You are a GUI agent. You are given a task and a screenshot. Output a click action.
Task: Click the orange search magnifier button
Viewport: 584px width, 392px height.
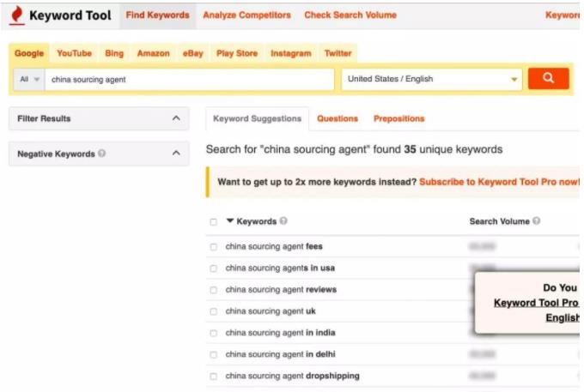click(x=548, y=79)
